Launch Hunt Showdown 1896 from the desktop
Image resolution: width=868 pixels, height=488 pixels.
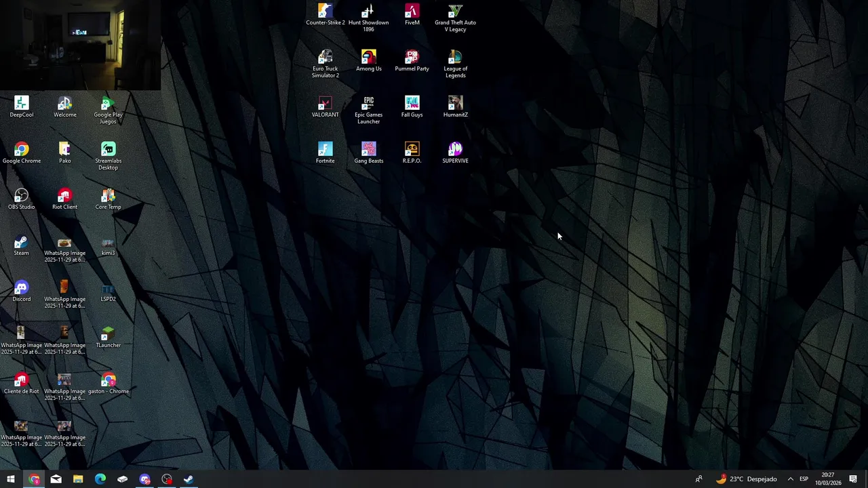pyautogui.click(x=368, y=18)
